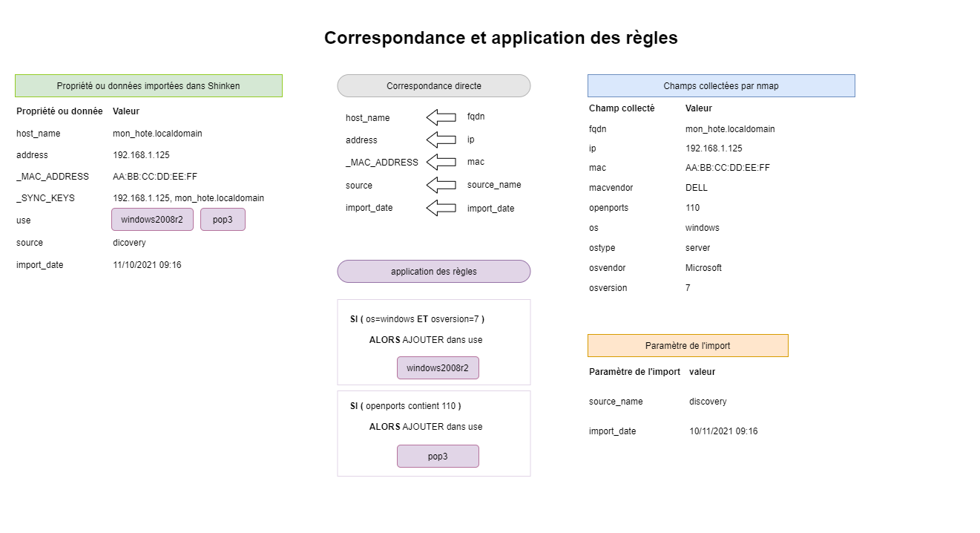
Task: Click the arrow between host_name and fqdn
Action: click(x=441, y=117)
